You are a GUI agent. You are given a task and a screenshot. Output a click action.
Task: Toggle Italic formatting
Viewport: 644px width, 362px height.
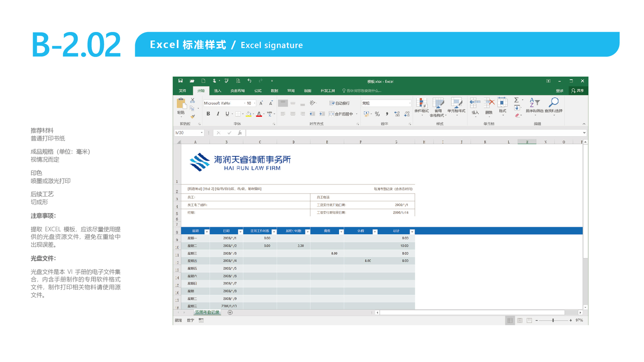(218, 114)
